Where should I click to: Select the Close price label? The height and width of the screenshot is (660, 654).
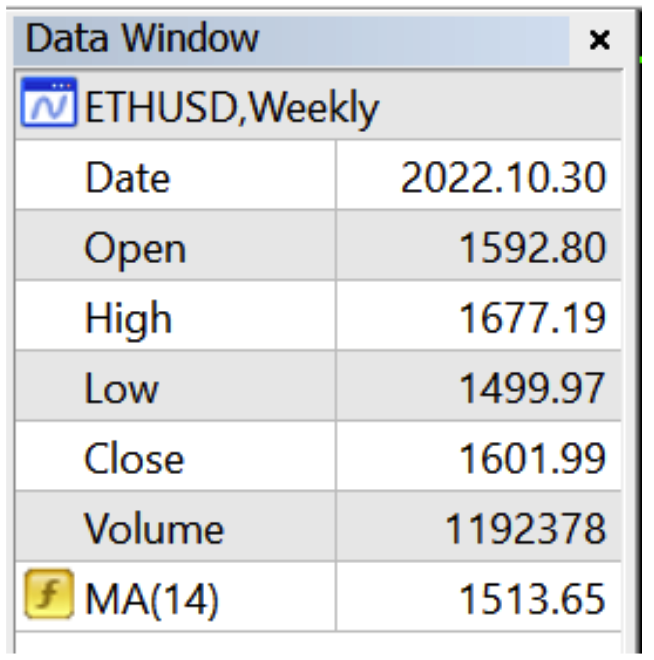134,458
